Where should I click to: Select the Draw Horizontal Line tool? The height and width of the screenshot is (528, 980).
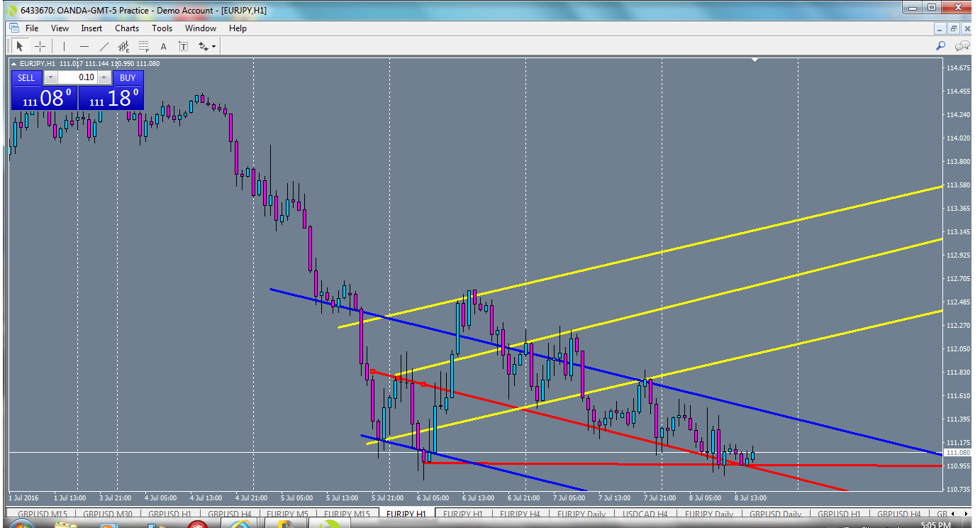[x=84, y=45]
